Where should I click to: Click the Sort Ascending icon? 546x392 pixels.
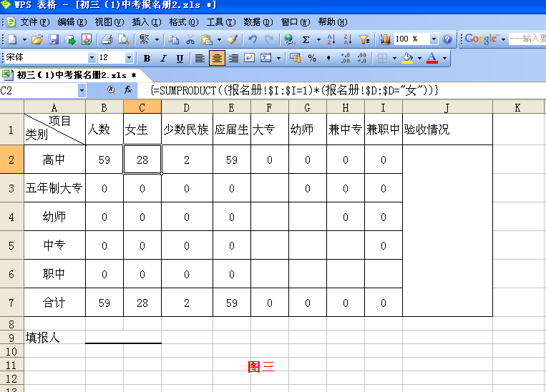coord(331,39)
